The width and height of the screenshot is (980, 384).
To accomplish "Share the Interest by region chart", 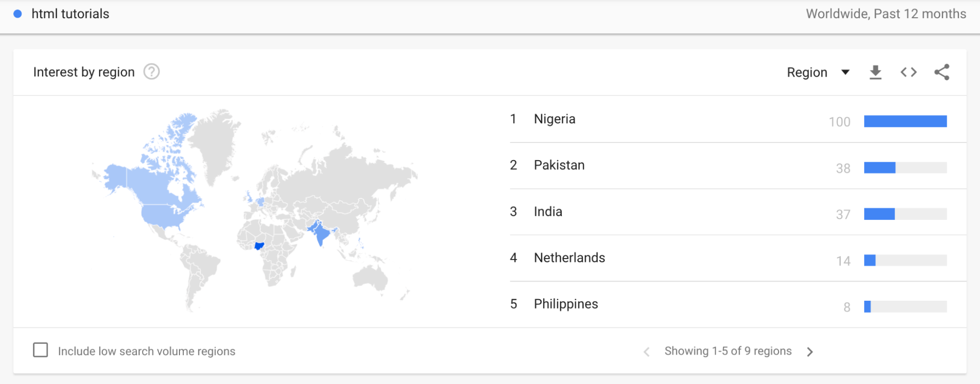I will tap(941, 72).
